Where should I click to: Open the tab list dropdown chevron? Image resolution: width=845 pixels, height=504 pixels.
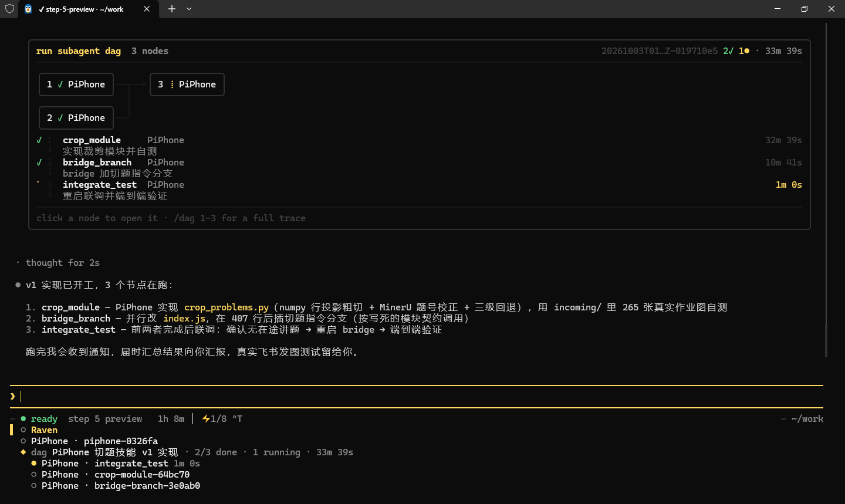coord(189,9)
